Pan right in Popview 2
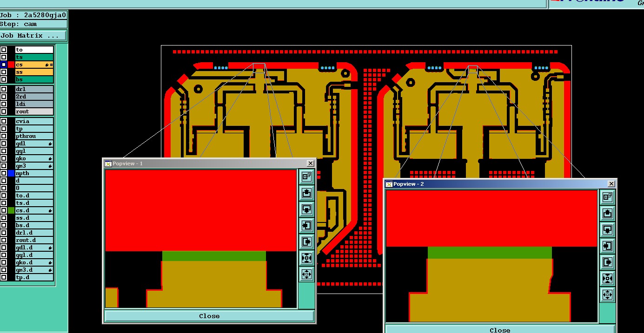644x333 pixels. coord(607,262)
